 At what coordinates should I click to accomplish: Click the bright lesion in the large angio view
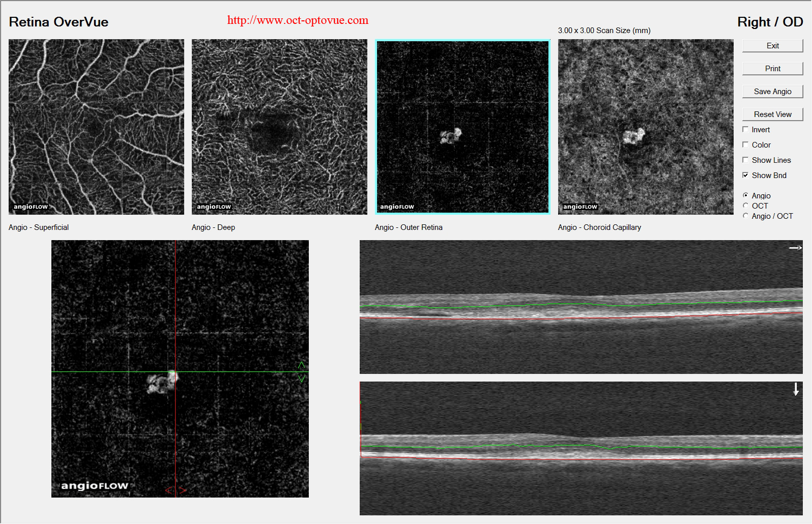162,383
